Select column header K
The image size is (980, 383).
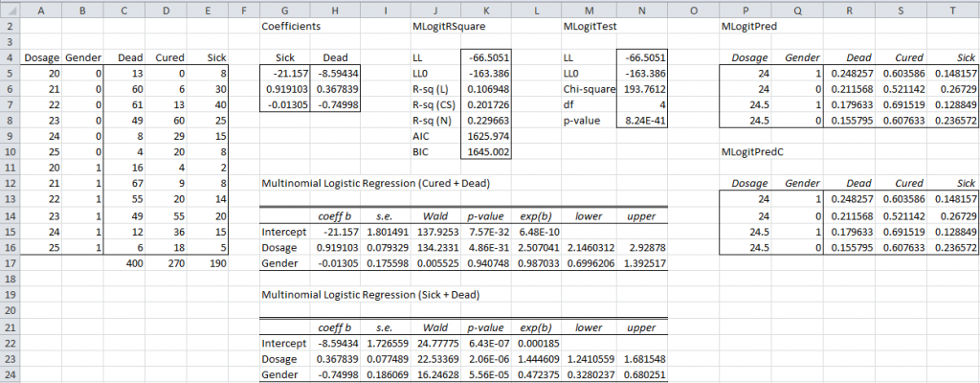point(485,11)
